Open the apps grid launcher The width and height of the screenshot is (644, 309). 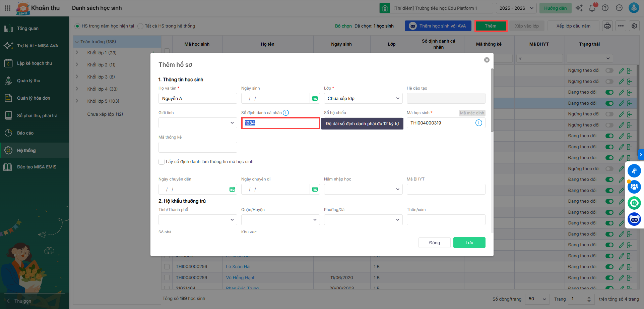click(8, 8)
